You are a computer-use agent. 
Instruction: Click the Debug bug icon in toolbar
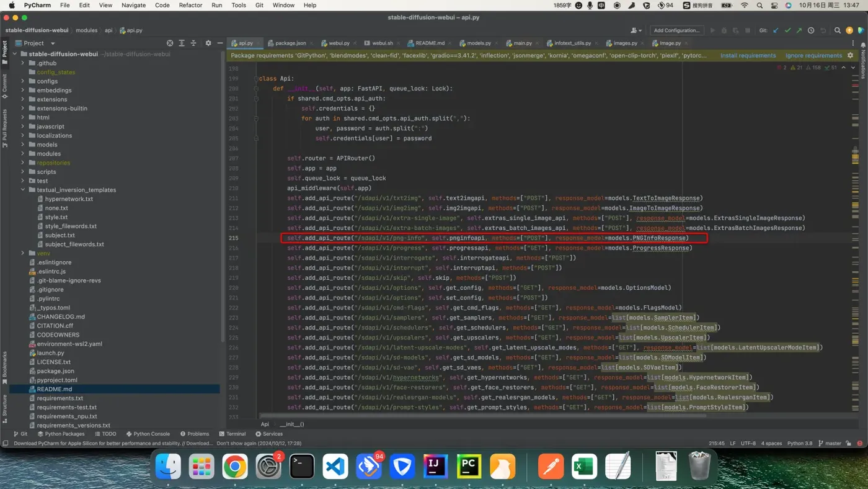(724, 30)
